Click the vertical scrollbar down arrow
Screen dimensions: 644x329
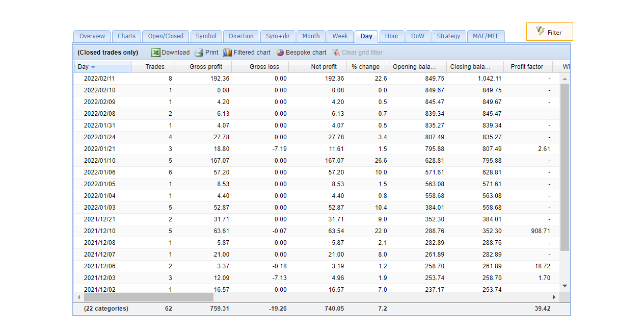(565, 286)
